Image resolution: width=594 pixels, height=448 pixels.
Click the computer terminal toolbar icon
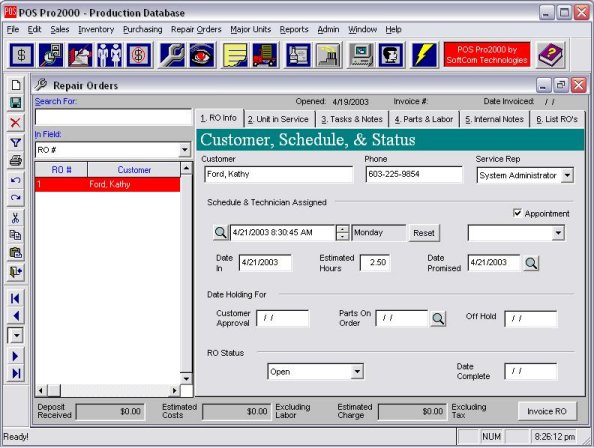[361, 55]
